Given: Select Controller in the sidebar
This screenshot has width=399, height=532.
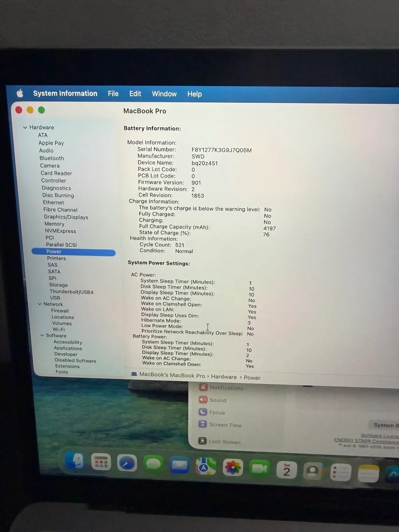Looking at the screenshot, I should pos(54,180).
